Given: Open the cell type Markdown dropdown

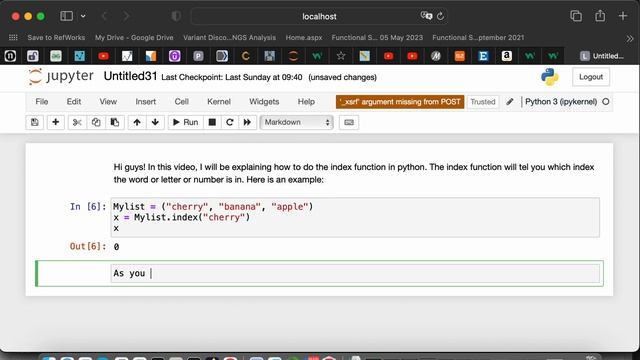Looking at the screenshot, I should 296,122.
